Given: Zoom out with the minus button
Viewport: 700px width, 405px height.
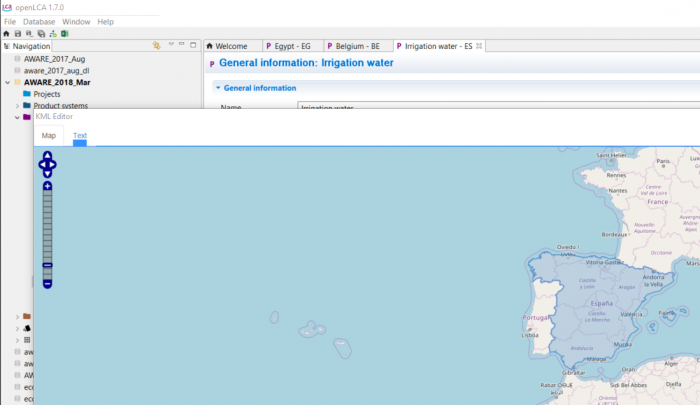Looking at the screenshot, I should (x=47, y=284).
